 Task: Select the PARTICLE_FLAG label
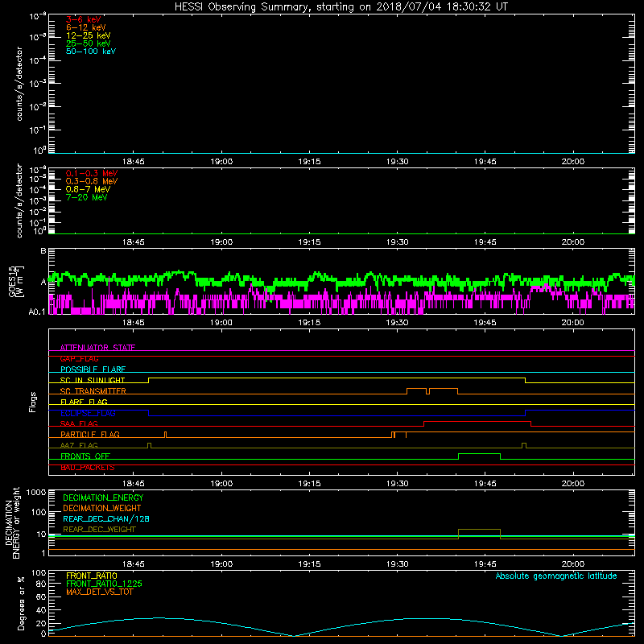click(x=90, y=435)
